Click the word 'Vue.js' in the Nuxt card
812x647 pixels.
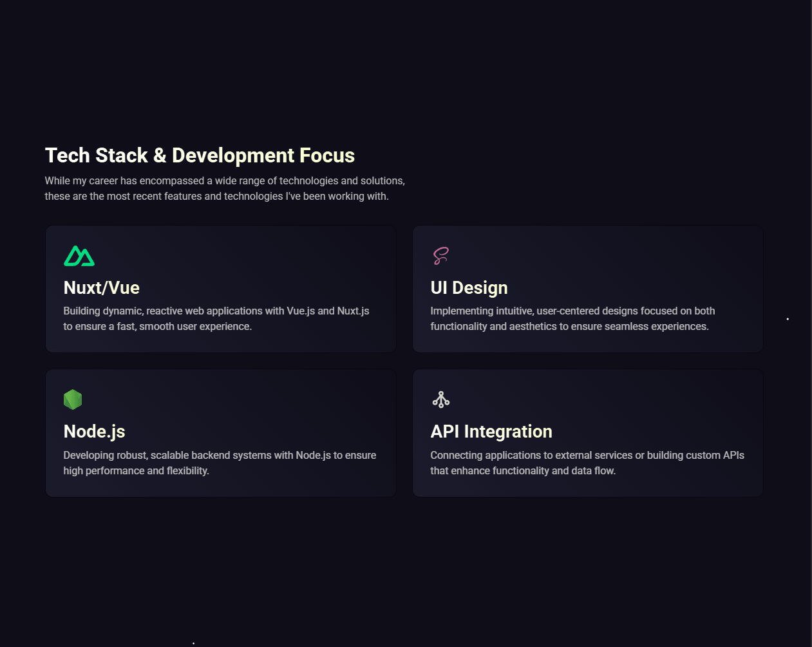click(301, 311)
